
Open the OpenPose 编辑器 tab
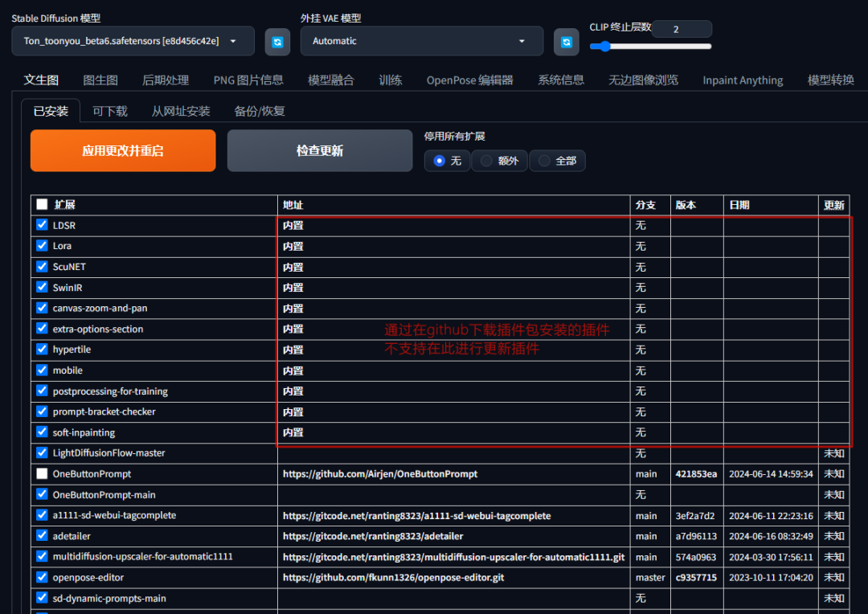(469, 80)
